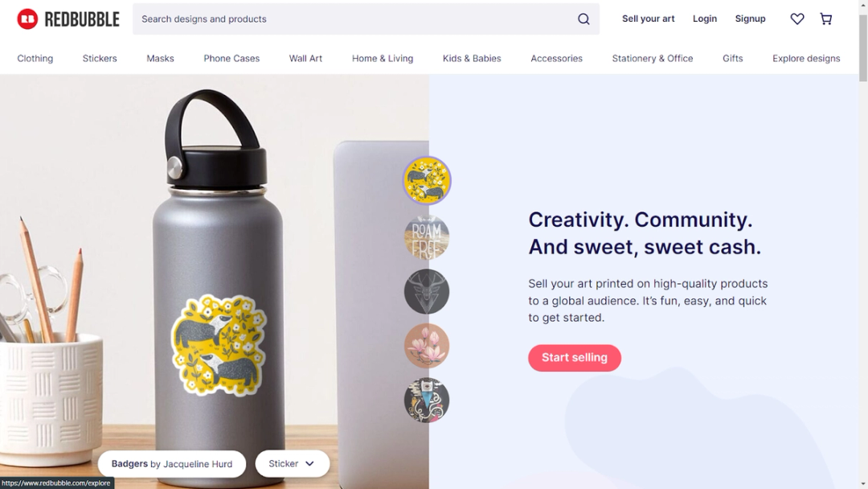Open the favorites heart icon
The image size is (868, 489).
pyautogui.click(x=797, y=18)
